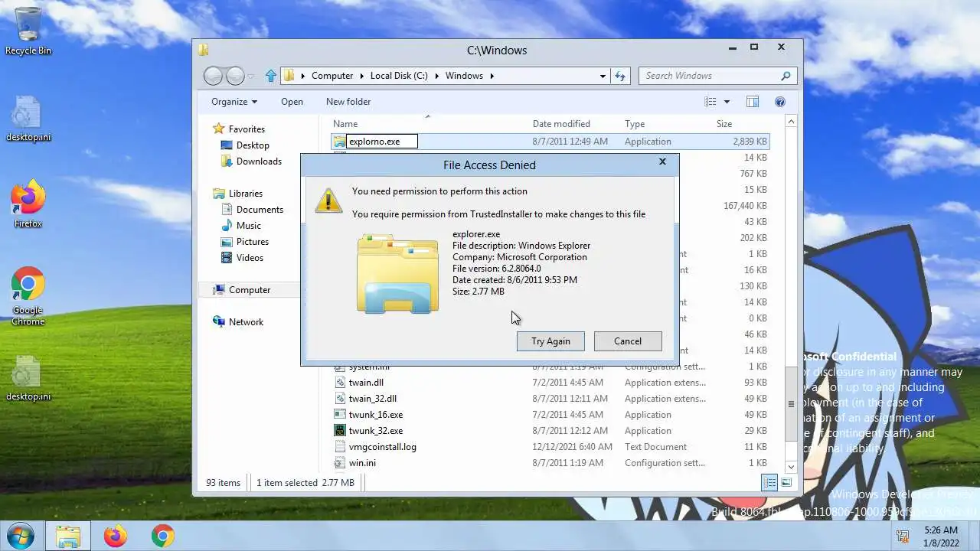Open Firefox desktop shortcut

(x=28, y=204)
